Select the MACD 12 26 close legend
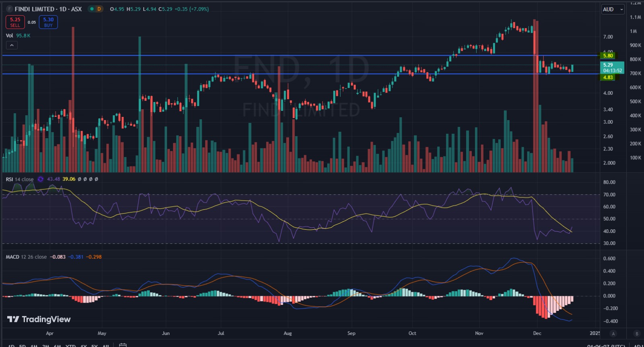644x347 pixels. tap(26, 257)
